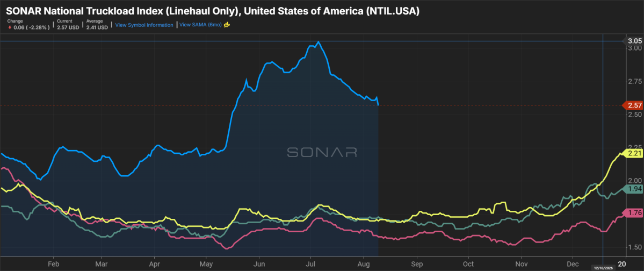Screen dimensions: 644x271
Task: Click the Average 2.41 USD value
Action: point(97,27)
